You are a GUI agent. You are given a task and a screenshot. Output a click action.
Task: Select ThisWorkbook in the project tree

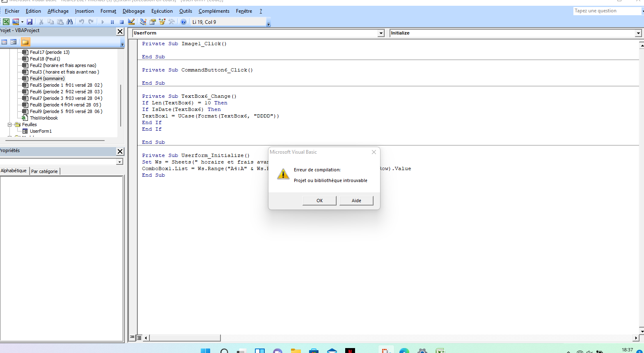coord(44,118)
